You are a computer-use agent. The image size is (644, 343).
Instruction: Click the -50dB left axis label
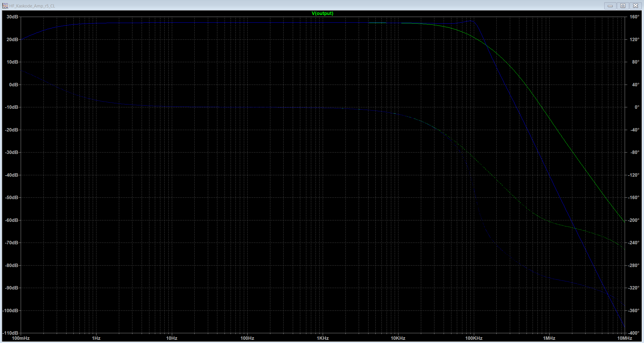pyautogui.click(x=12, y=197)
